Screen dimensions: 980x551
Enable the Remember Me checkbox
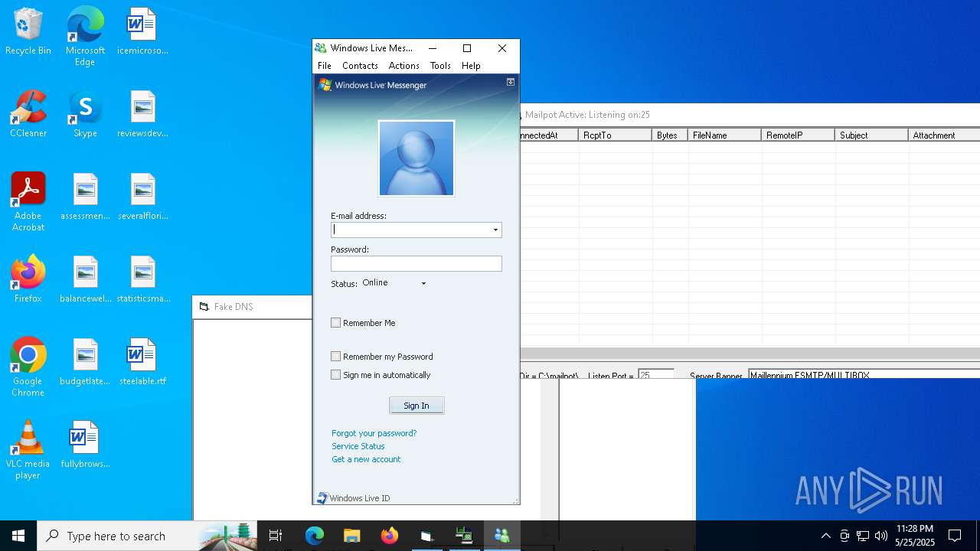click(335, 323)
